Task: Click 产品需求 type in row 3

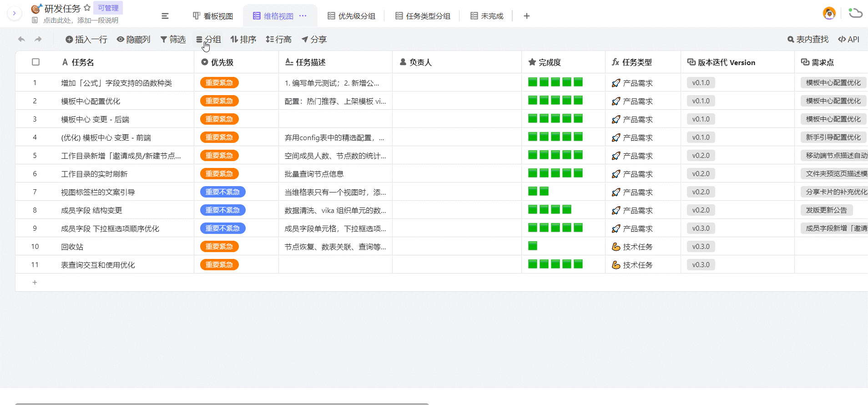Action: coord(632,119)
